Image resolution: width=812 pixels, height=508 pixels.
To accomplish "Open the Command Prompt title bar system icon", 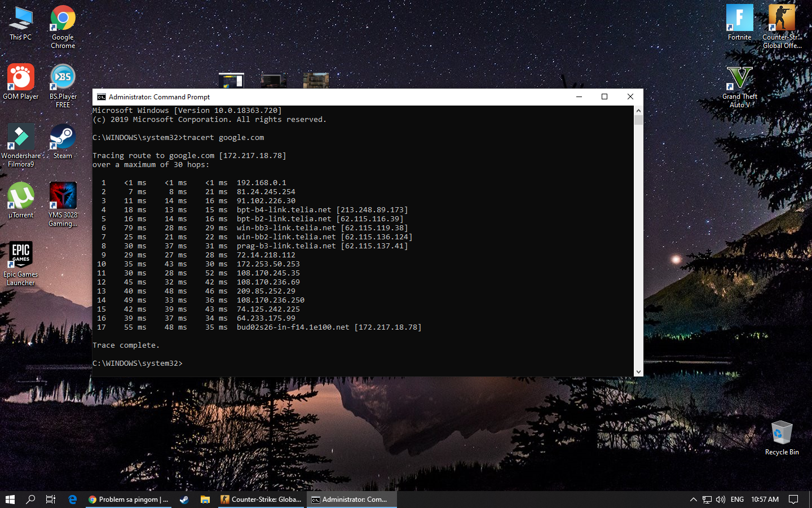I will 101,97.
